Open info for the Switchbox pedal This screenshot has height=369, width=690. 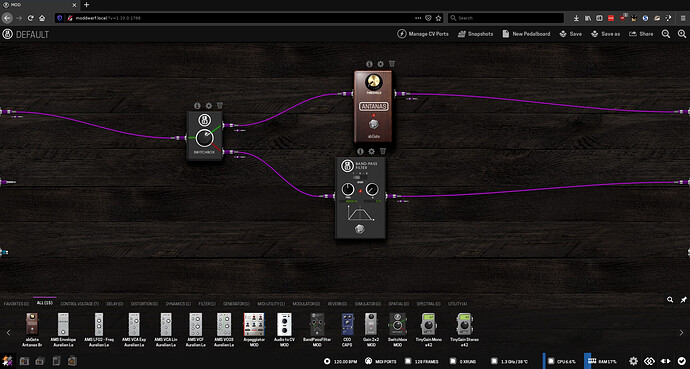[x=197, y=106]
